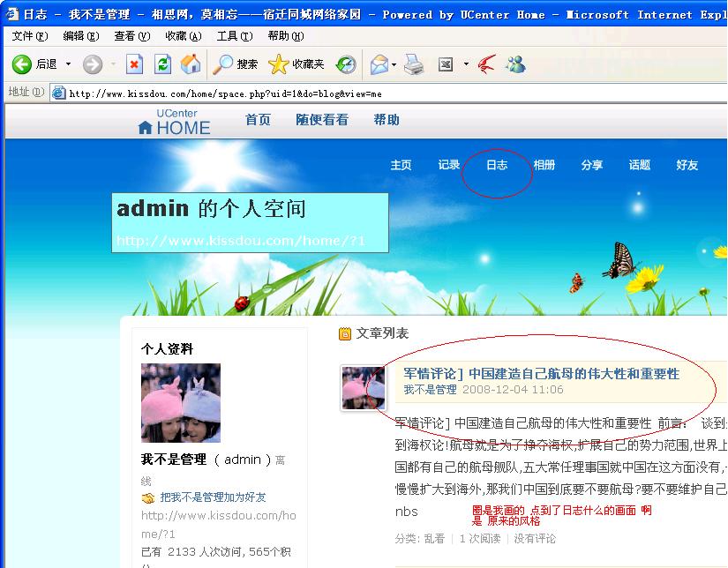This screenshot has height=568, width=728.
Task: Open 帮助 link in the site header
Action: (387, 120)
